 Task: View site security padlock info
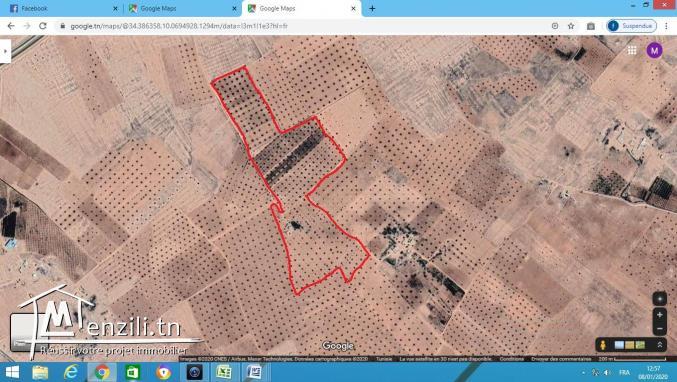pos(63,26)
